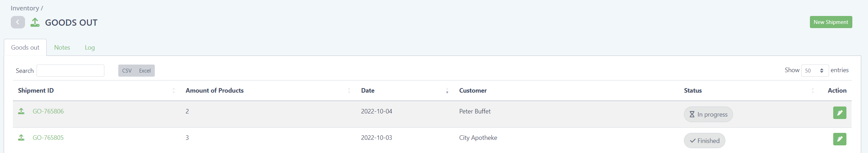Edit shipment GO-765806 with pencil icon
The image size is (868, 153).
click(839, 113)
